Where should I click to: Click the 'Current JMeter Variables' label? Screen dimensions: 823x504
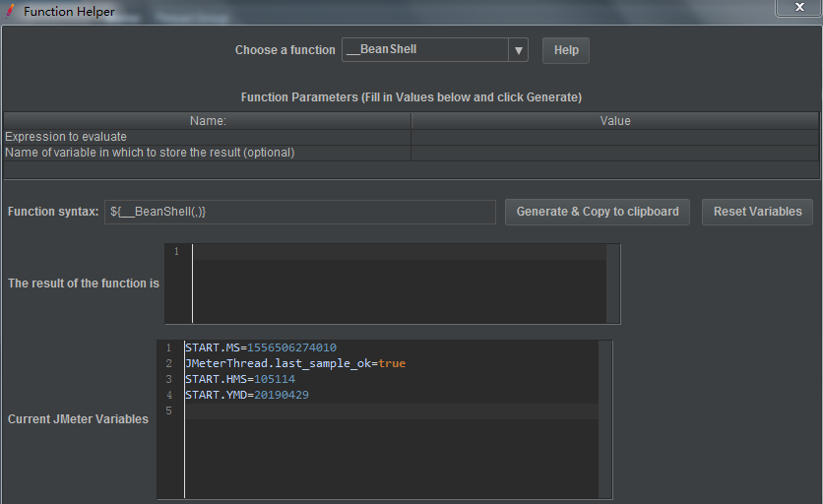(78, 419)
